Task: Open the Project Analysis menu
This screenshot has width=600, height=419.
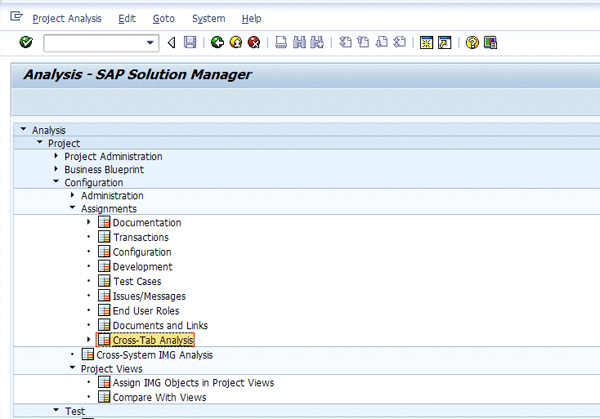Action: click(x=66, y=19)
